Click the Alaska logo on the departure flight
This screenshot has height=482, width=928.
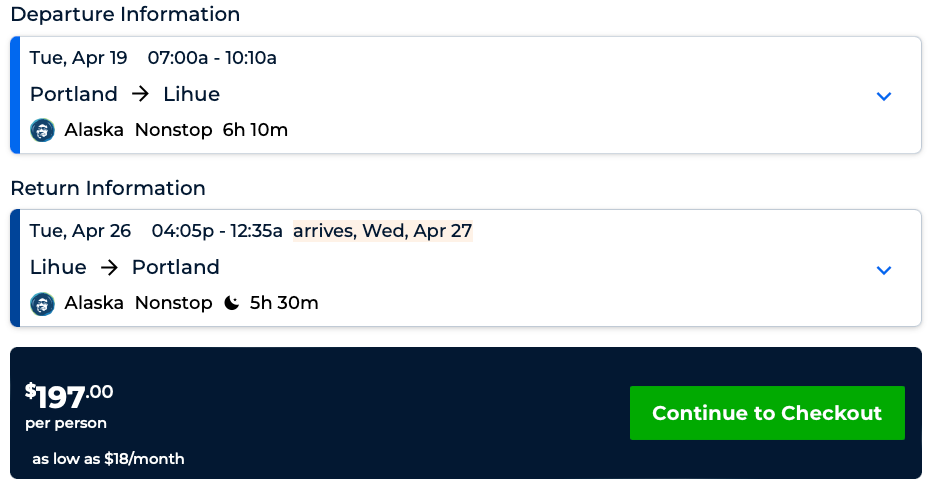[42, 130]
